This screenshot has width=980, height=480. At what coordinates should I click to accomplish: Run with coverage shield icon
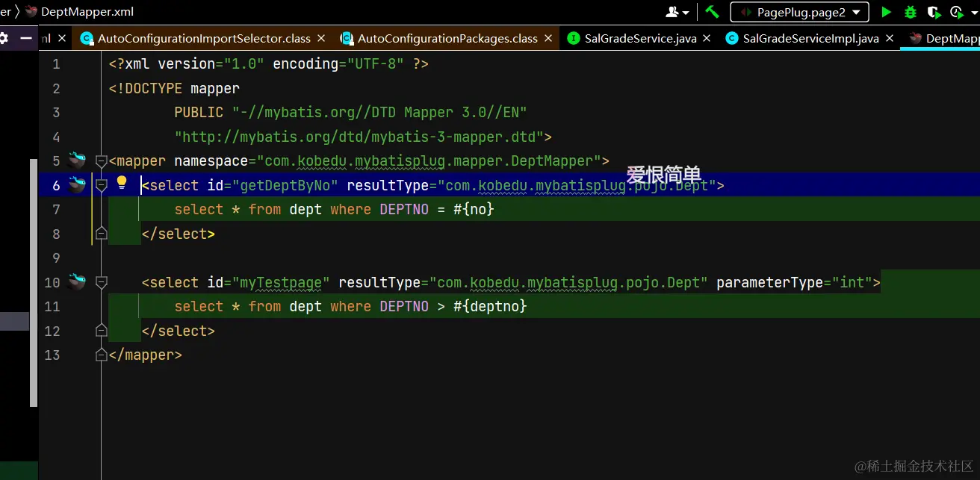933,12
